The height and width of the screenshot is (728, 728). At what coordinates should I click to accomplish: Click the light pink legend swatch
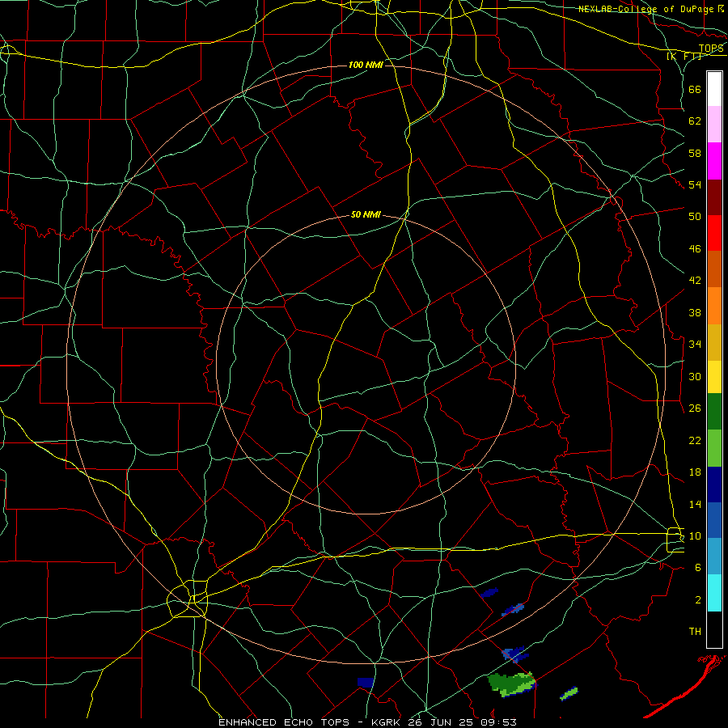pos(714,124)
